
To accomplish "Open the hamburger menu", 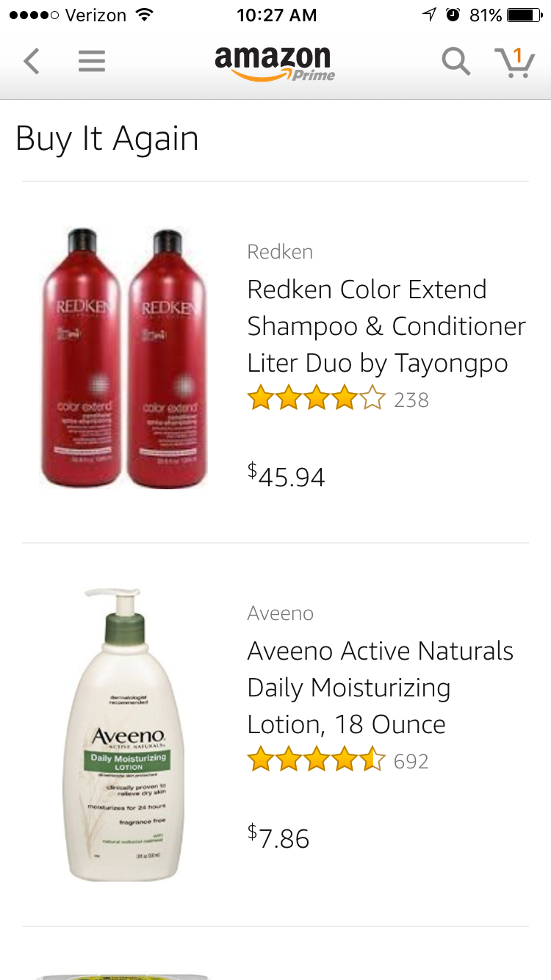I will (92, 62).
